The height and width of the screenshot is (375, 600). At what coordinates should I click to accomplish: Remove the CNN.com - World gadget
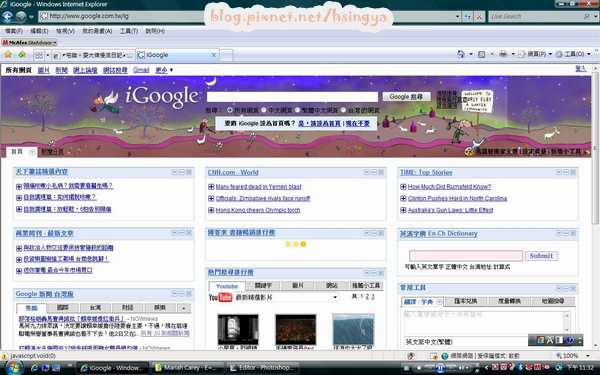point(381,172)
